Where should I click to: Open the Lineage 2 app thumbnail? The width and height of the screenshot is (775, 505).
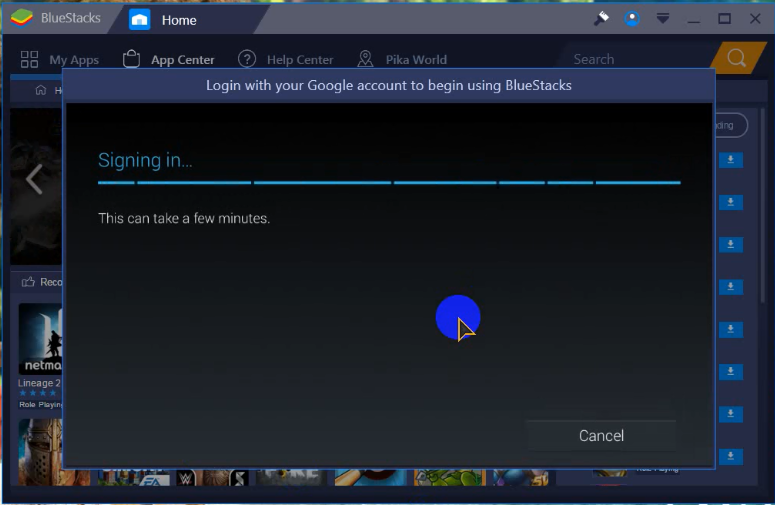[41, 338]
